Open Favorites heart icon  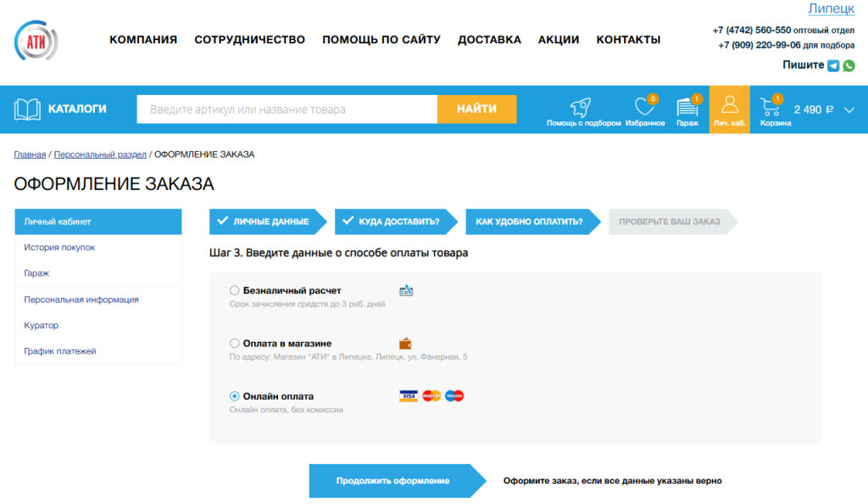(x=644, y=107)
